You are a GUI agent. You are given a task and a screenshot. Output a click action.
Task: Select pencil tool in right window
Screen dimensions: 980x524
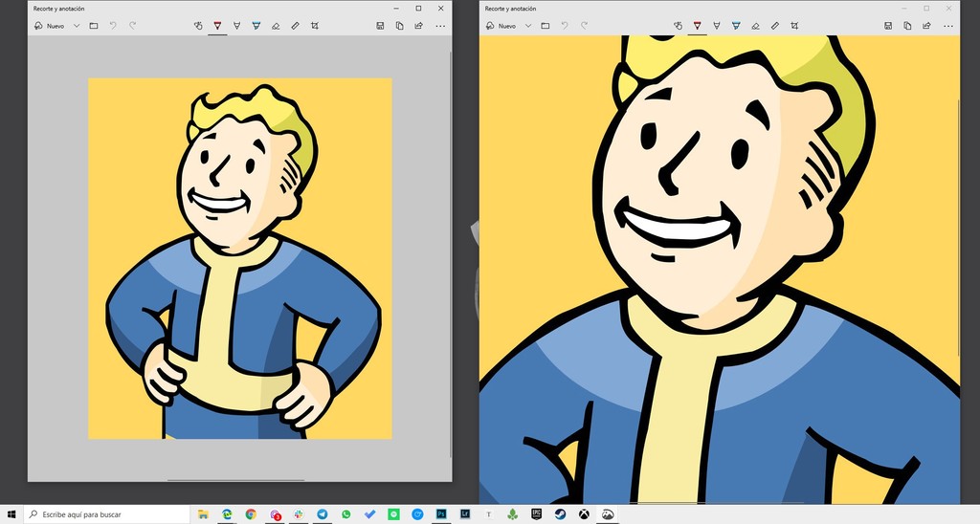(717, 26)
